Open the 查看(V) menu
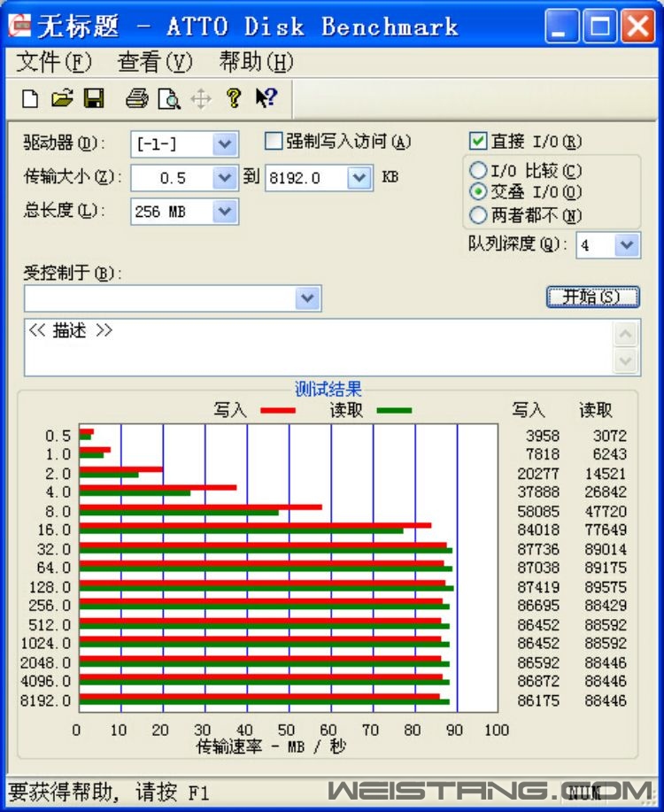This screenshot has width=664, height=812. (155, 62)
